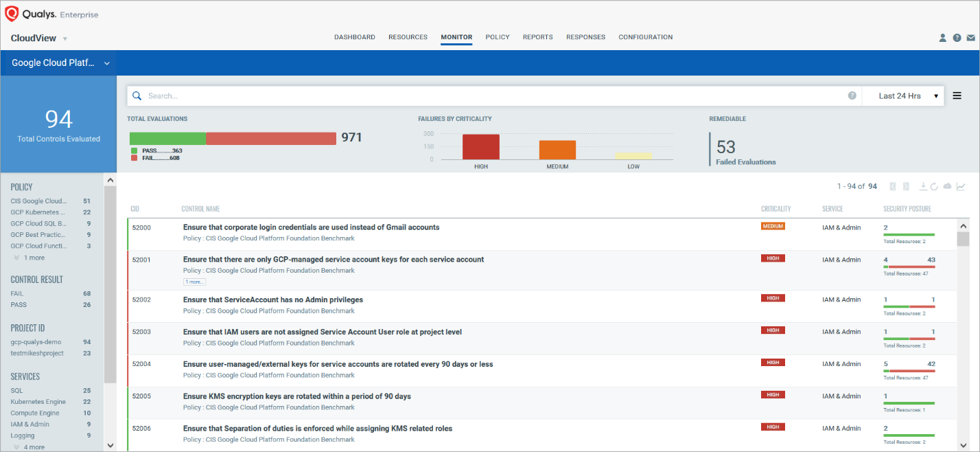Image resolution: width=980 pixels, height=452 pixels.
Task: Sort by CID column header
Action: (x=135, y=209)
